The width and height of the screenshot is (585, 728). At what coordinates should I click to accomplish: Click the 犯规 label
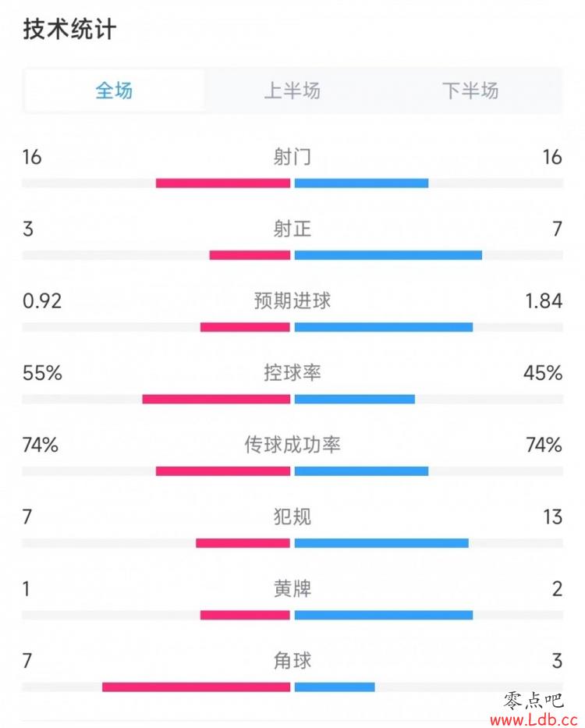coord(292,517)
